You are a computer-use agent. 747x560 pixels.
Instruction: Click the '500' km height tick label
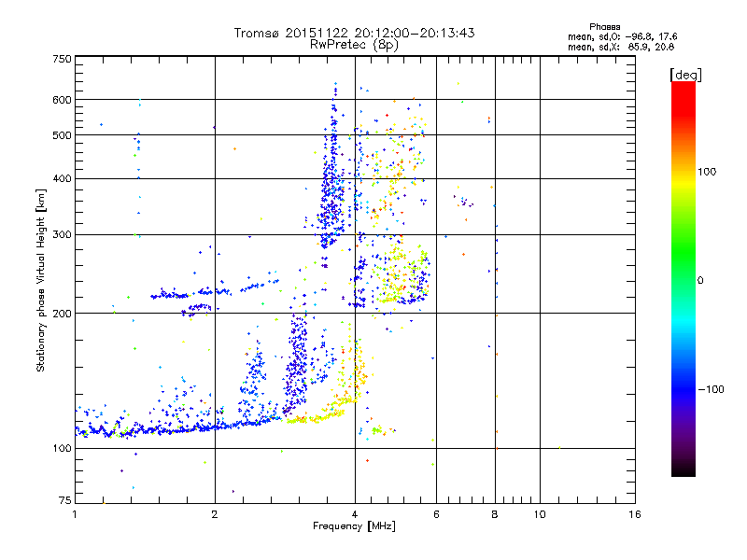62,135
